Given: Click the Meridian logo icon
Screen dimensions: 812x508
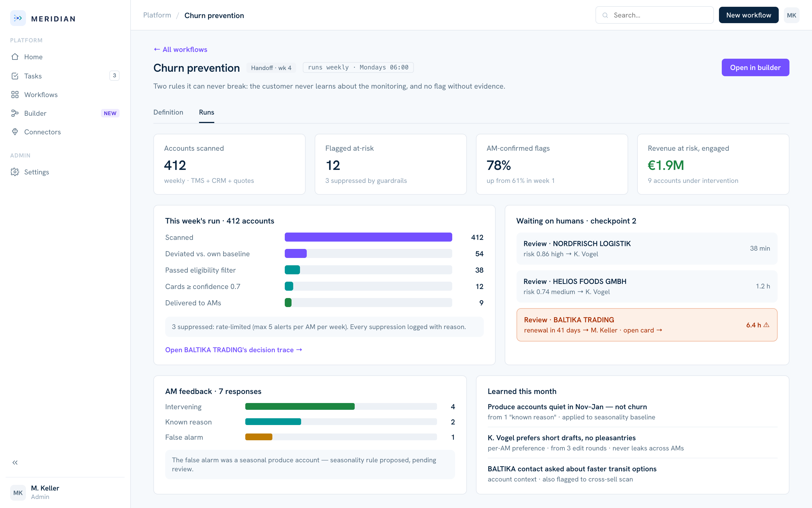Looking at the screenshot, I should click(x=18, y=18).
